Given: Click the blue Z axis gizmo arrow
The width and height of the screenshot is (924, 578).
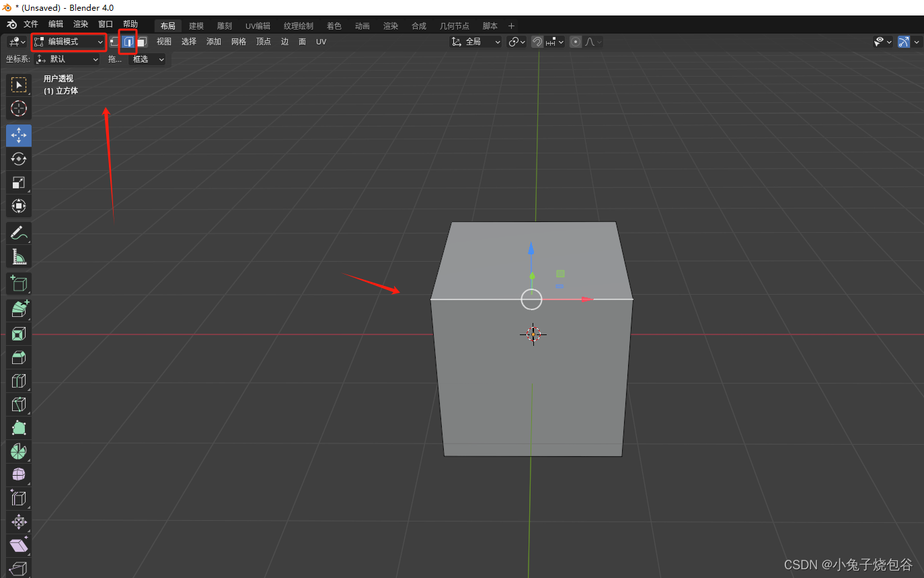Looking at the screenshot, I should point(531,248).
